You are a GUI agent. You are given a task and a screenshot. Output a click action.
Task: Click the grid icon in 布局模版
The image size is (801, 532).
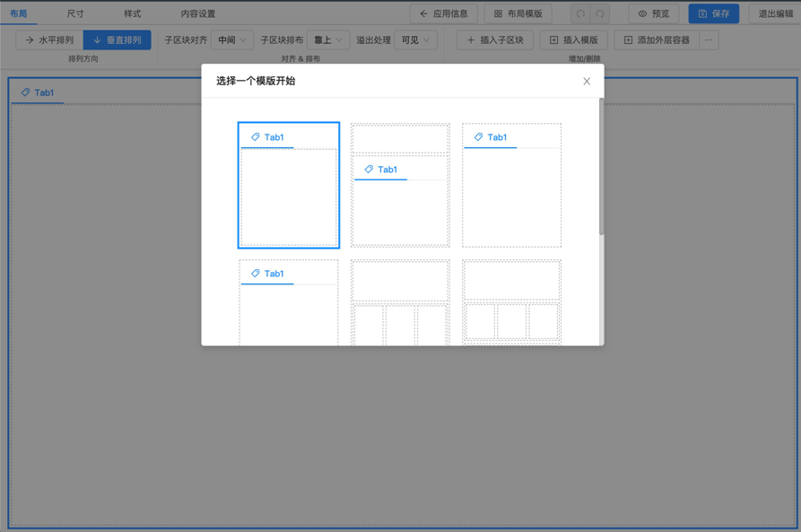[498, 13]
